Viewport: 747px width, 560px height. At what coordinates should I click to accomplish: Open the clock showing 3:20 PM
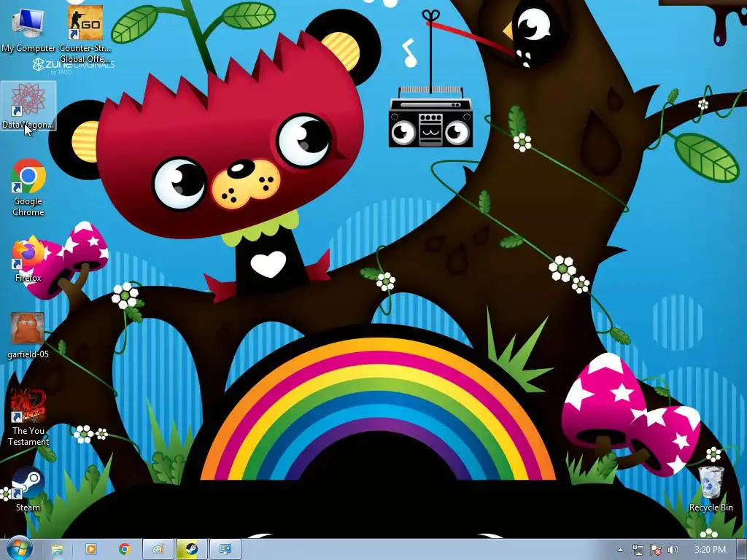pyautogui.click(x=710, y=550)
